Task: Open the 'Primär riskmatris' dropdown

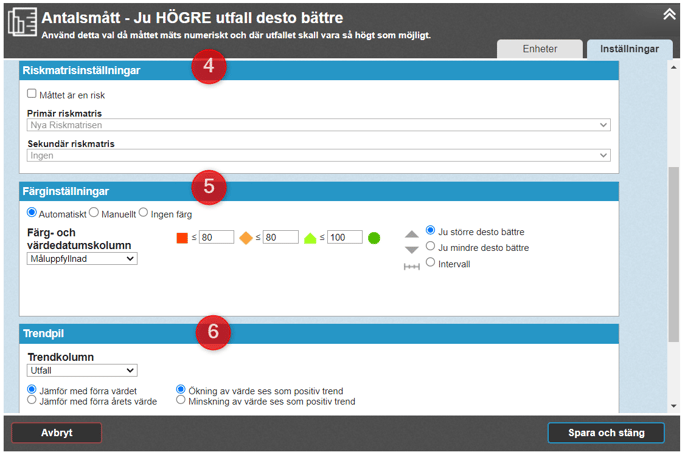Action: click(318, 125)
